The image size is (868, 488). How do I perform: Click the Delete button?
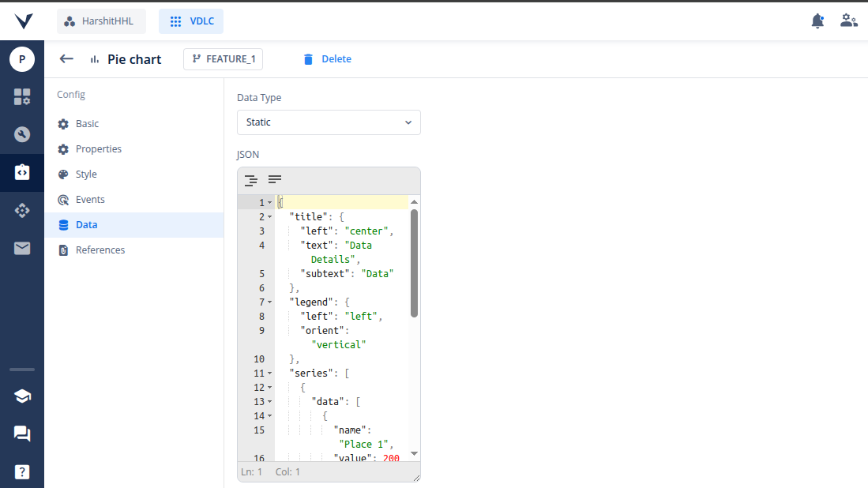click(x=327, y=59)
